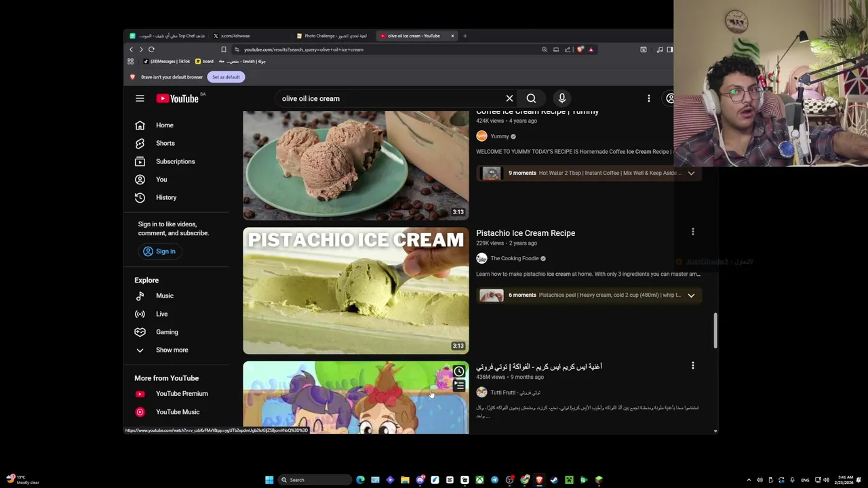Image resolution: width=868 pixels, height=488 pixels.
Task: Play the coffee ice cream thumbnail
Action: 355,165
